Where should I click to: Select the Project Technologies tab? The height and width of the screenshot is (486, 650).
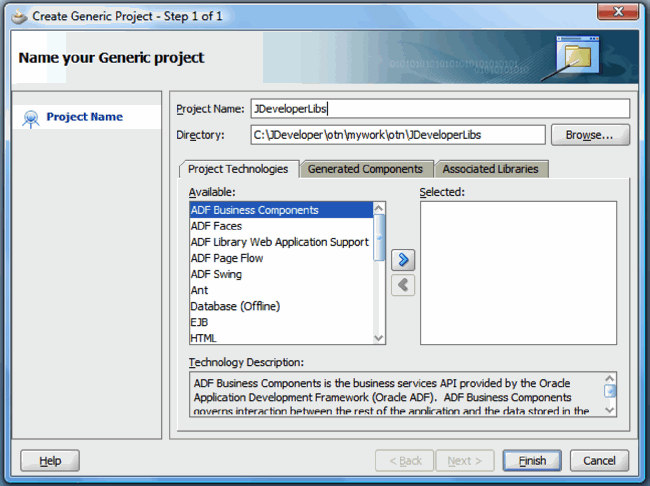[x=238, y=169]
